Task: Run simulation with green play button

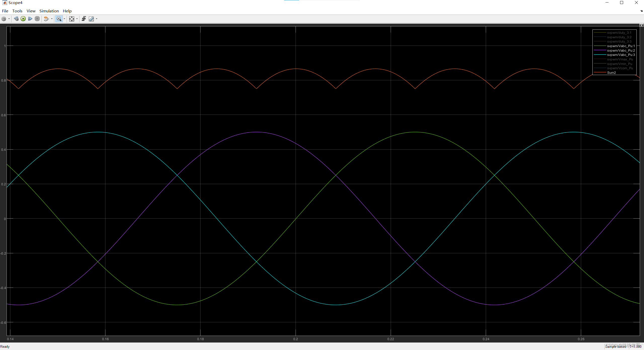Action: (23, 19)
